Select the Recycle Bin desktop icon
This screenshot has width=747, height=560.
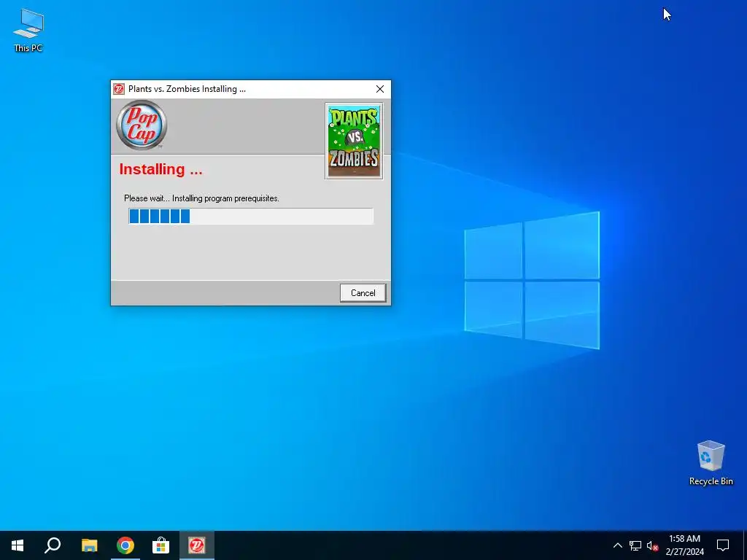click(x=711, y=463)
